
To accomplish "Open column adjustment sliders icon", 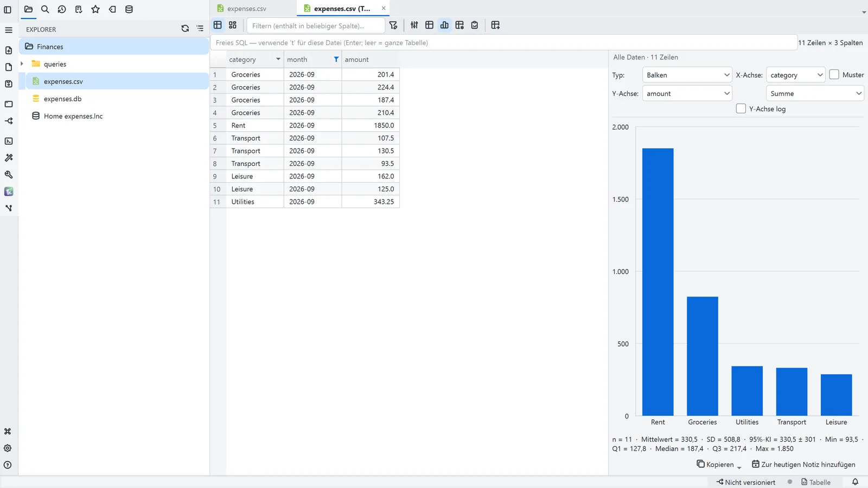I will coord(414,25).
